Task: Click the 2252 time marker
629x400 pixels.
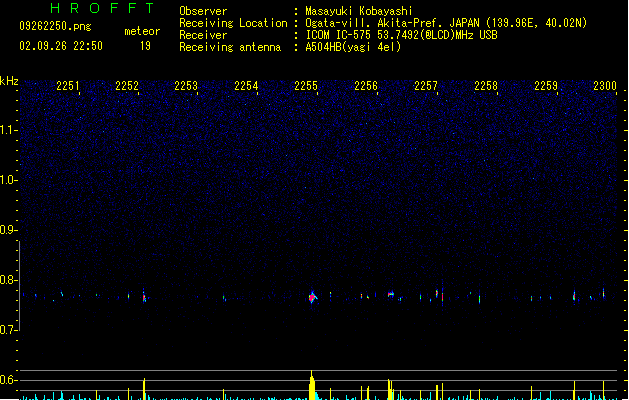Action: 127,86
